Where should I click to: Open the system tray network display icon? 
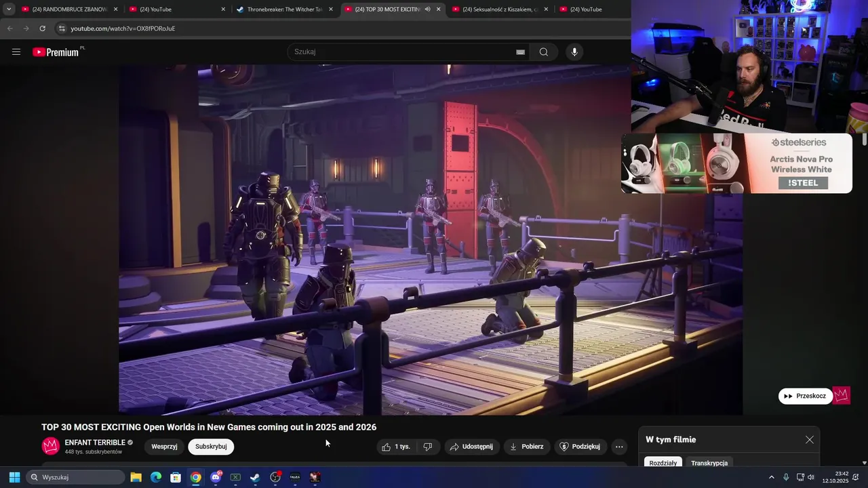[x=800, y=477]
